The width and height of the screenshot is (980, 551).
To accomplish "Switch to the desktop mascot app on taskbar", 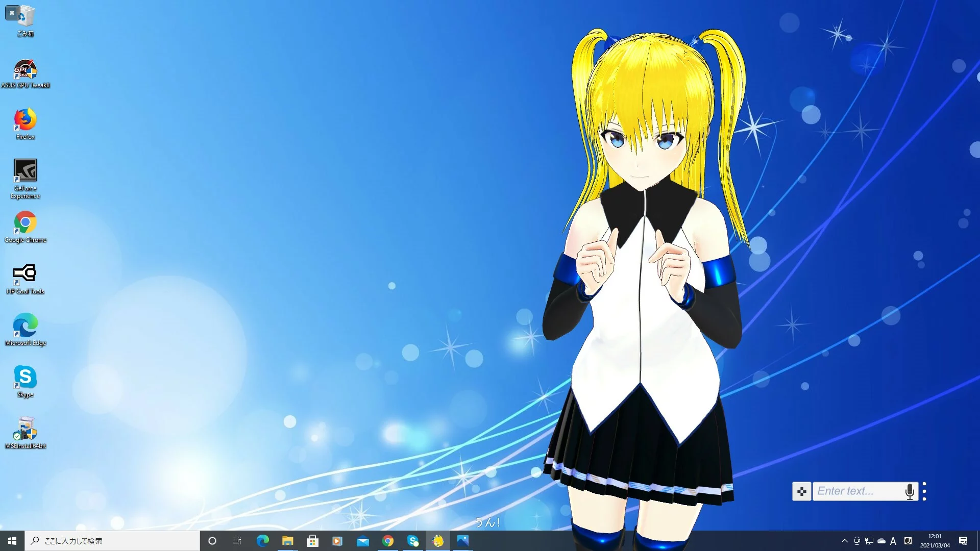I will pyautogui.click(x=437, y=541).
